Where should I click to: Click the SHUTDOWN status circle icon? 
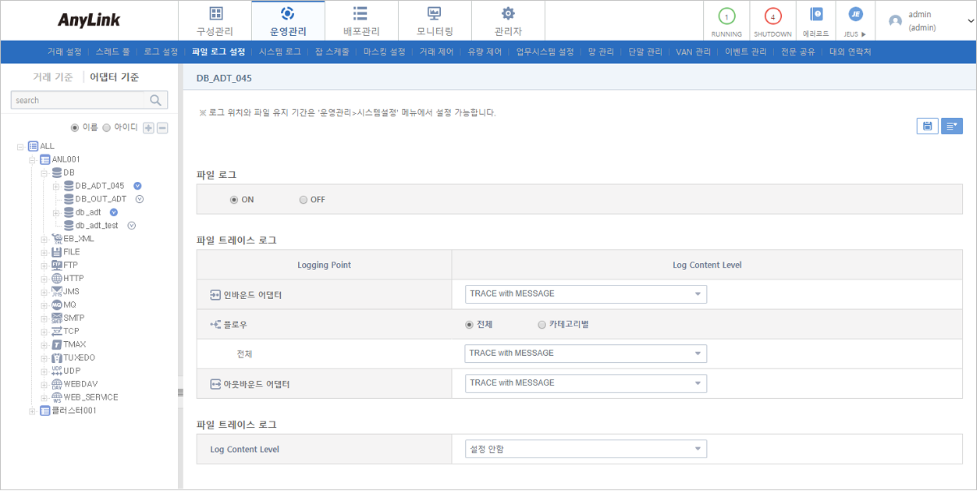[x=772, y=16]
